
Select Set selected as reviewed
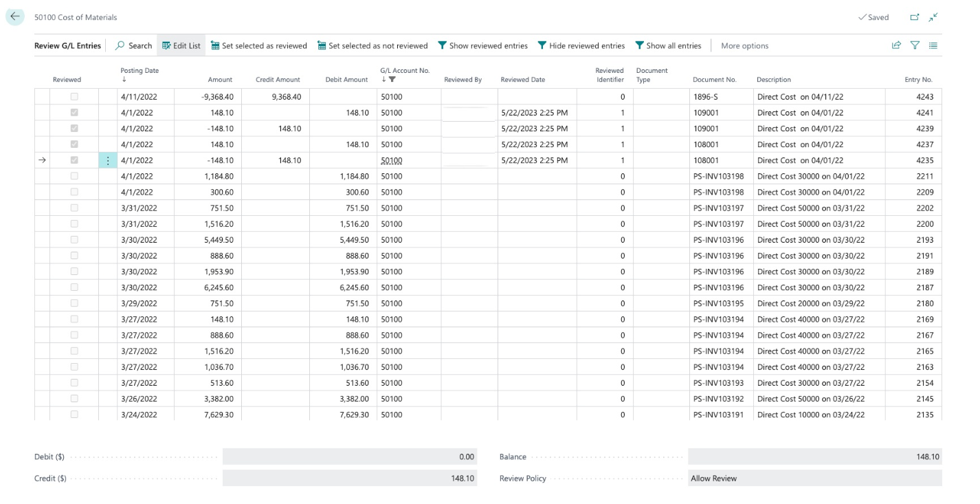click(x=258, y=46)
